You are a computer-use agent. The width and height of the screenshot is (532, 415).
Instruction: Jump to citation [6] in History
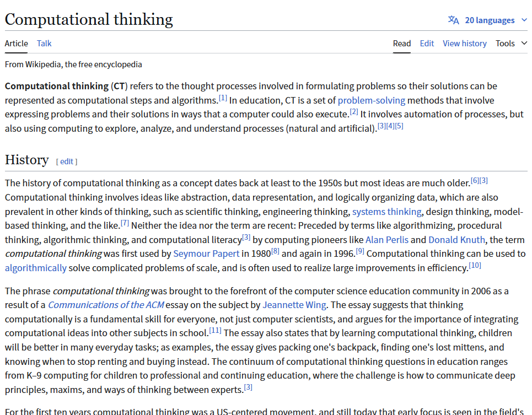475,180
